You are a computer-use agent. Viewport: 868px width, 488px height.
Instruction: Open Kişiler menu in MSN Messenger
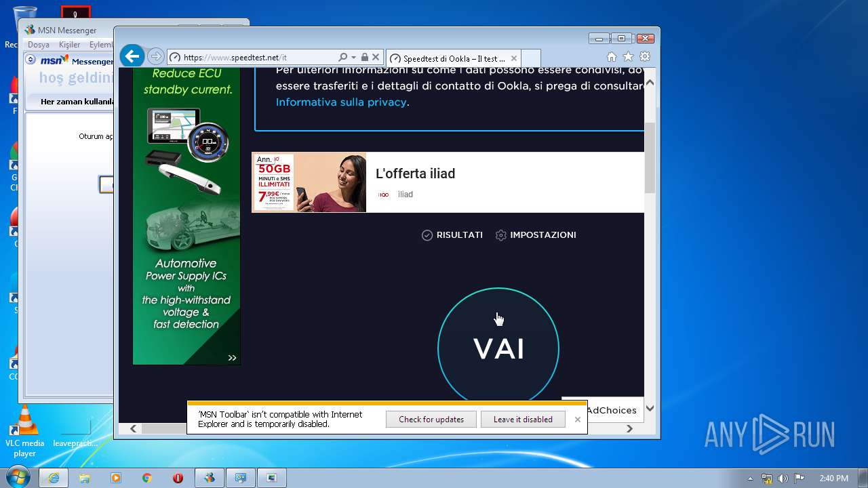69,45
